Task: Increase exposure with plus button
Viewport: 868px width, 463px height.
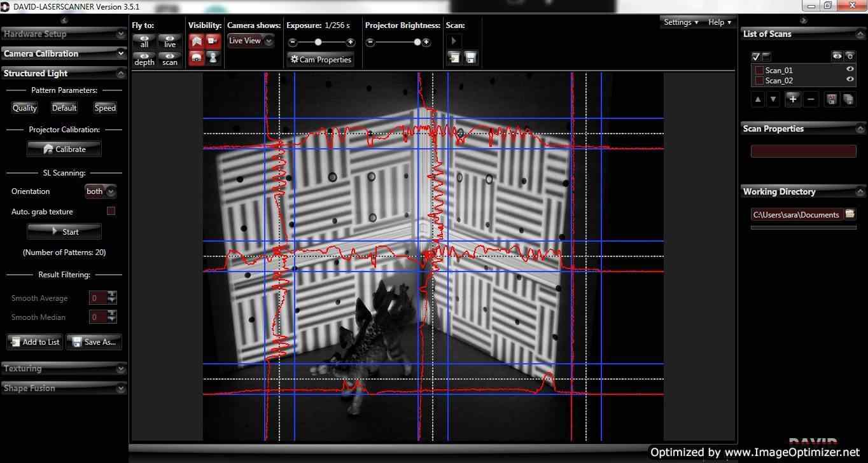Action: pyautogui.click(x=350, y=43)
